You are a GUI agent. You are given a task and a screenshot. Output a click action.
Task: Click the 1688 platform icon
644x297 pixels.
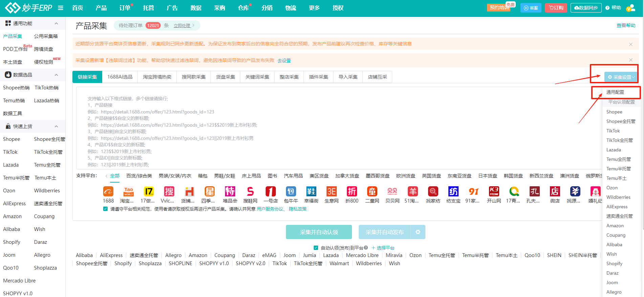click(x=108, y=192)
